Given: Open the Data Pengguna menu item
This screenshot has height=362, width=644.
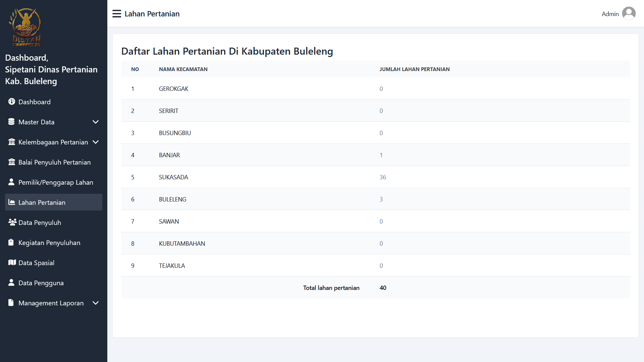Looking at the screenshot, I should (x=41, y=283).
